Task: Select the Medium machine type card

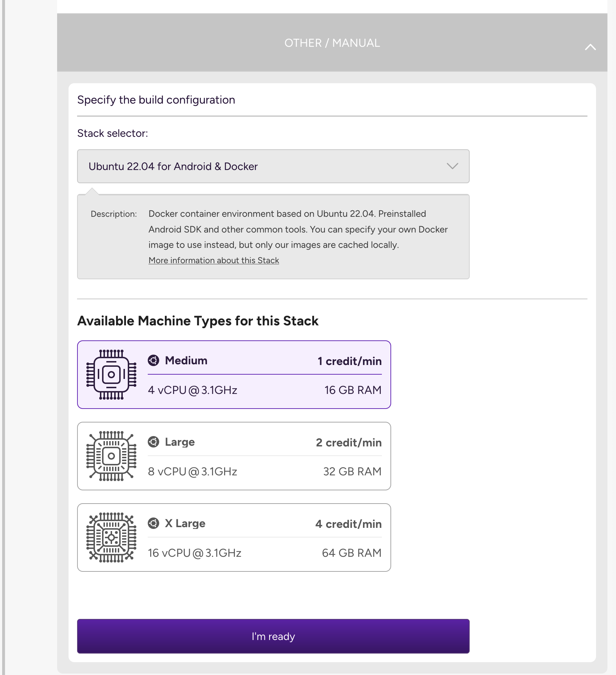Action: 234,375
